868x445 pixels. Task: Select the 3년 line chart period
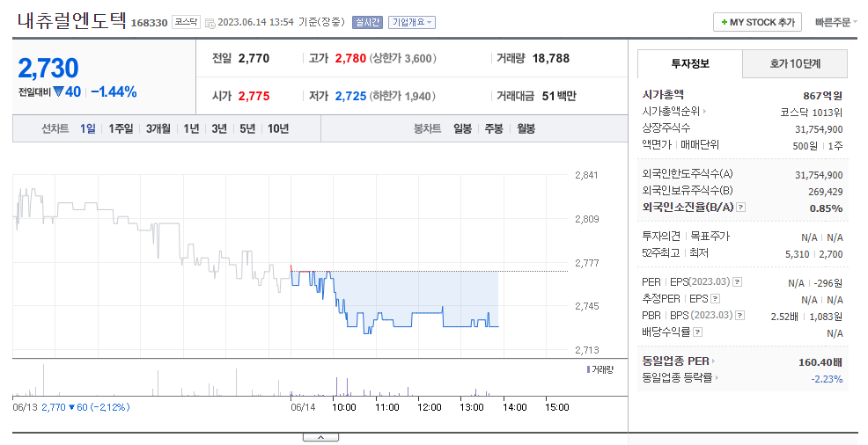tap(219, 128)
